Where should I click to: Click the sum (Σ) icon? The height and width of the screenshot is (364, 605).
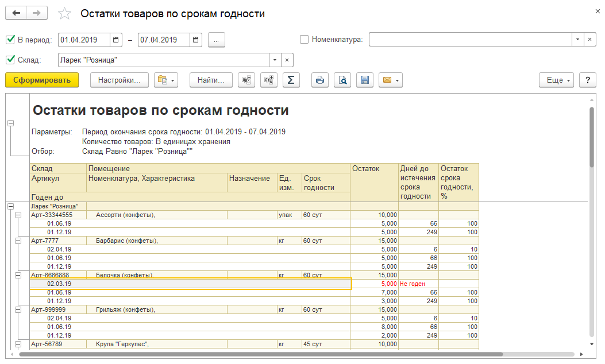(x=291, y=80)
